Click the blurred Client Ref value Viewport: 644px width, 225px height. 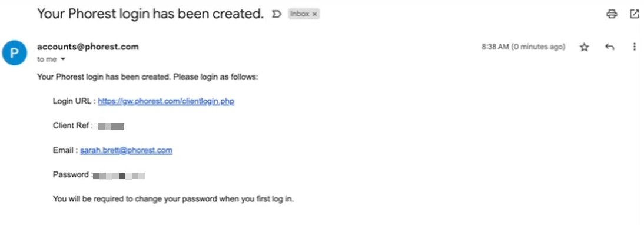click(108, 126)
